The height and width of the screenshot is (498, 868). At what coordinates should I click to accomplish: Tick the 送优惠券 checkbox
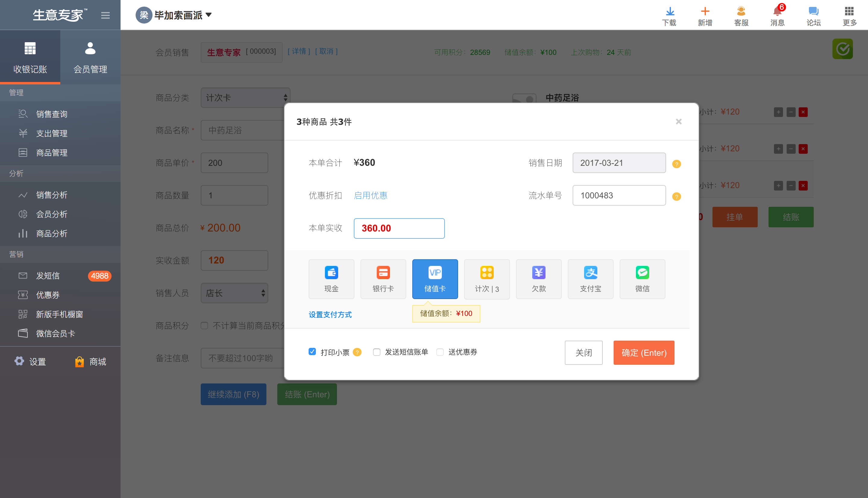click(440, 352)
